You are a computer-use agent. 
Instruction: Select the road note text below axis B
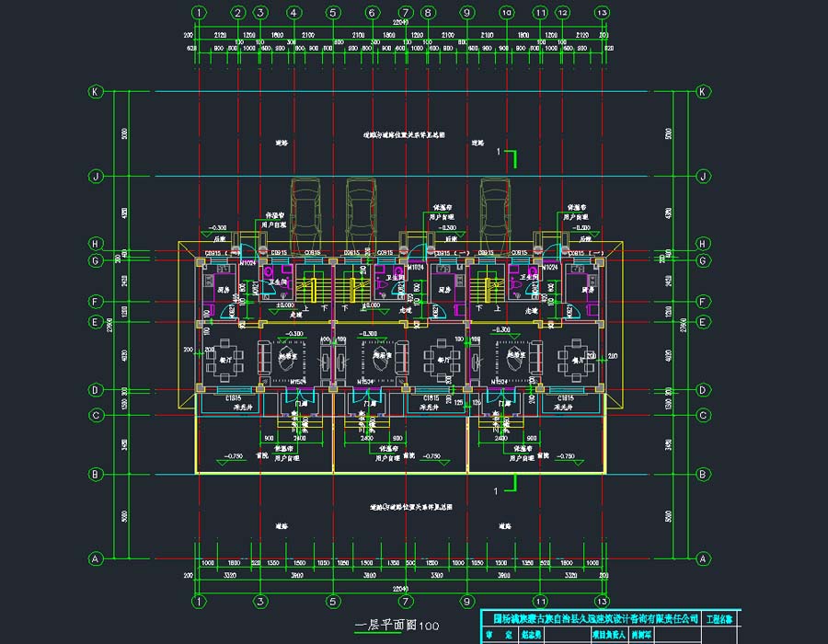(411, 507)
